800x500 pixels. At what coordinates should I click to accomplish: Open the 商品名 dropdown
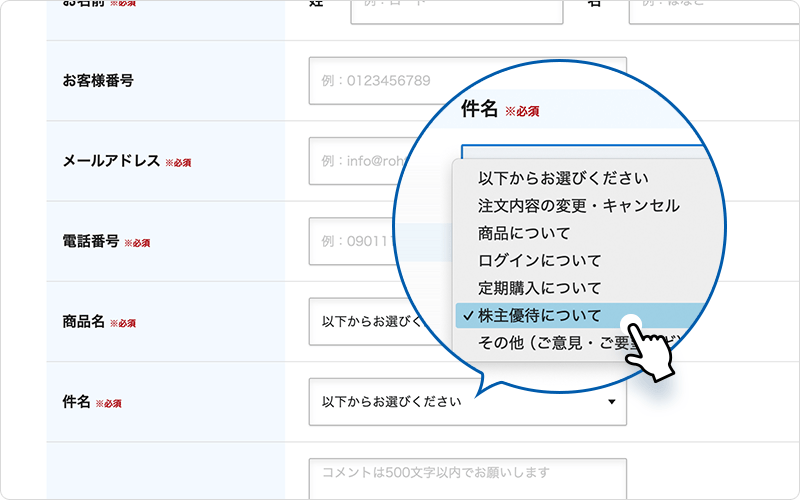point(370,322)
